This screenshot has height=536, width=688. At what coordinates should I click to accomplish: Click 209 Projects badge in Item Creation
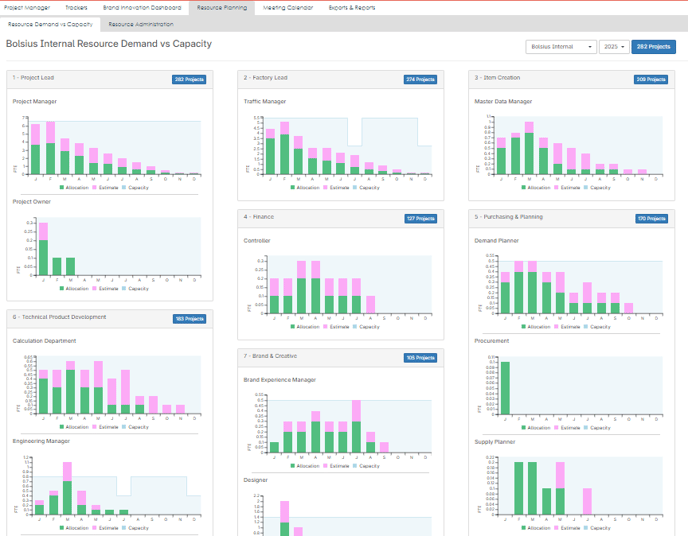(651, 79)
